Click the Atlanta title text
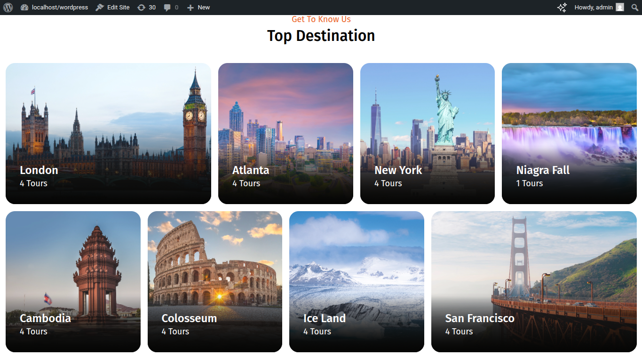The height and width of the screenshot is (364, 642). click(251, 170)
